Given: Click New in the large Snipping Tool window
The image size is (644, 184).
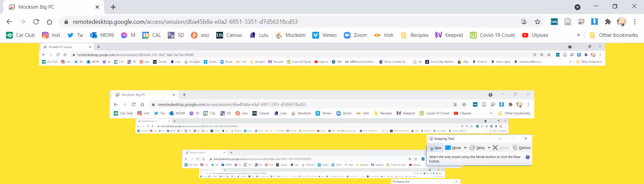Looking at the screenshot, I should pos(435,148).
